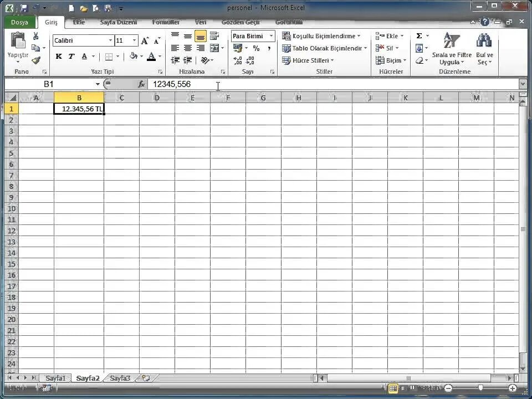Click the accounting currency format icon
This screenshot has width=532, height=399.
tap(238, 48)
